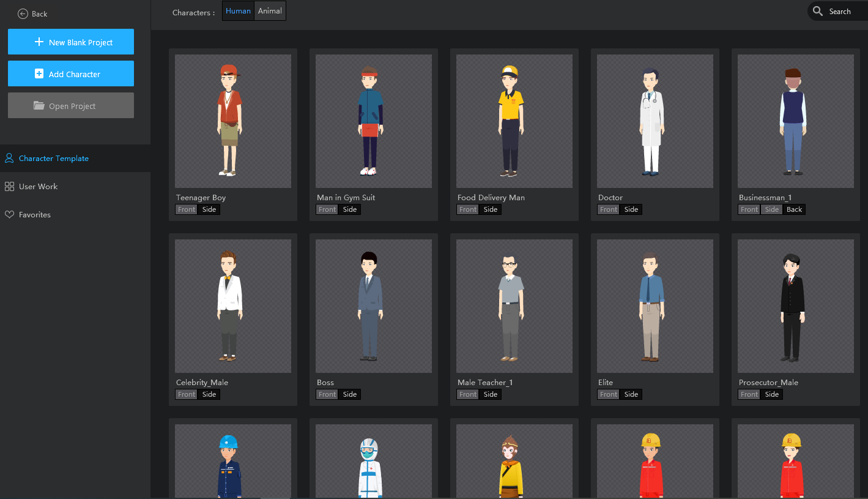This screenshot has height=499, width=868.
Task: Show Side view of Businessman_1
Action: 772,209
